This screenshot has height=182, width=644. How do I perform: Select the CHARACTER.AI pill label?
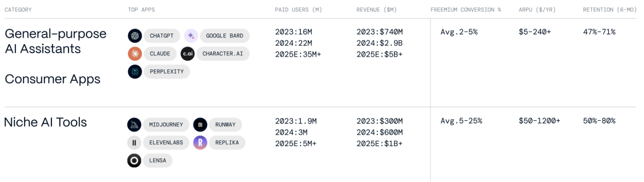point(222,54)
